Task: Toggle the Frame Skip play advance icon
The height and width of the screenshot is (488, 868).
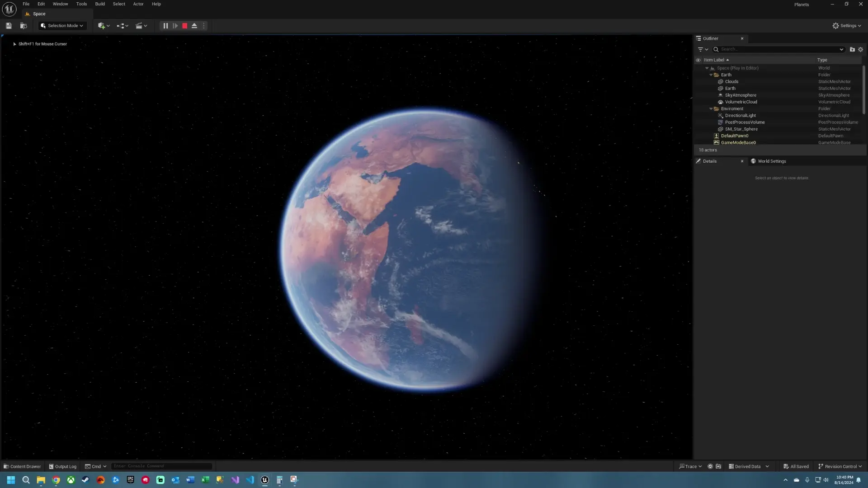Action: pyautogui.click(x=175, y=26)
